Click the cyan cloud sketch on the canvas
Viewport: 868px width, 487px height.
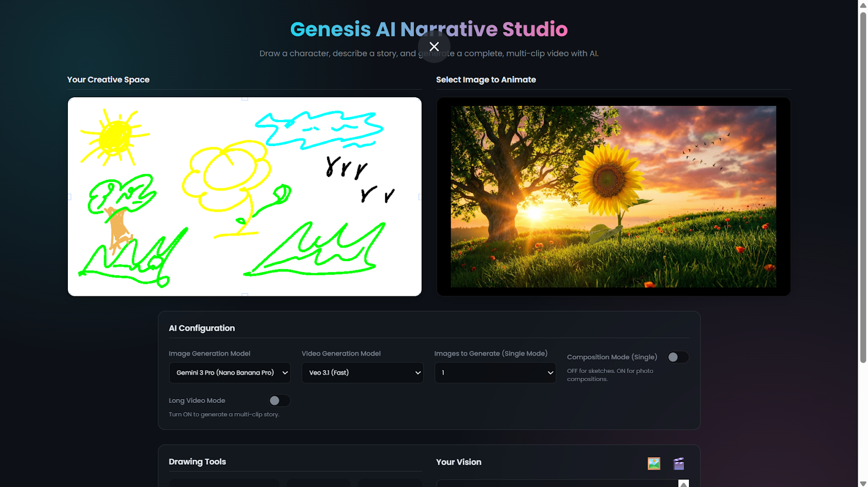320,129
